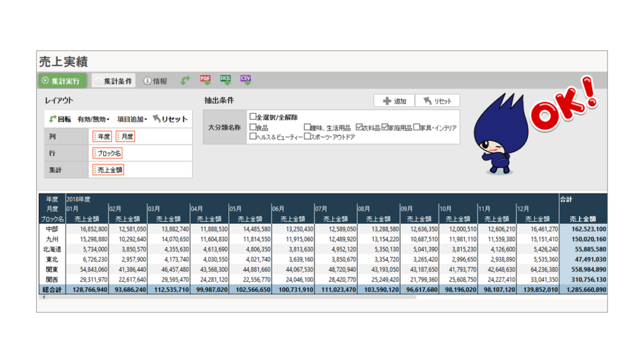Click the リセット arrow icon in the layout panel

tap(156, 118)
